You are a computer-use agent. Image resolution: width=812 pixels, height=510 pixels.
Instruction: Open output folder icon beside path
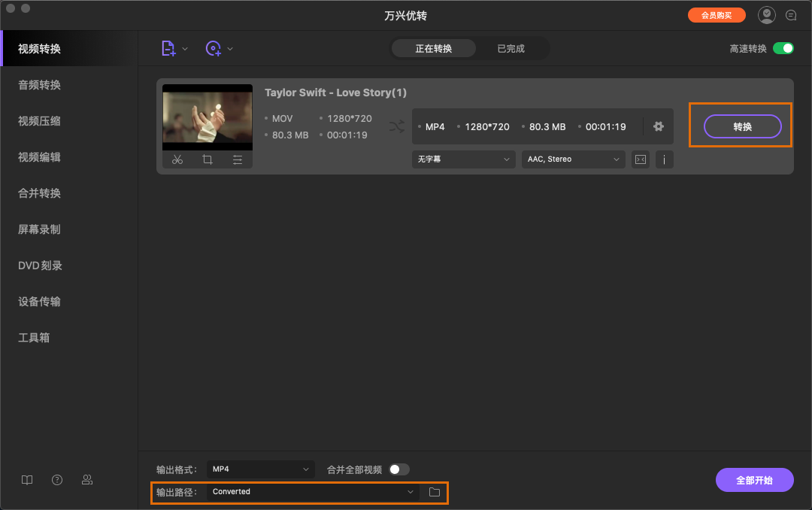point(434,492)
